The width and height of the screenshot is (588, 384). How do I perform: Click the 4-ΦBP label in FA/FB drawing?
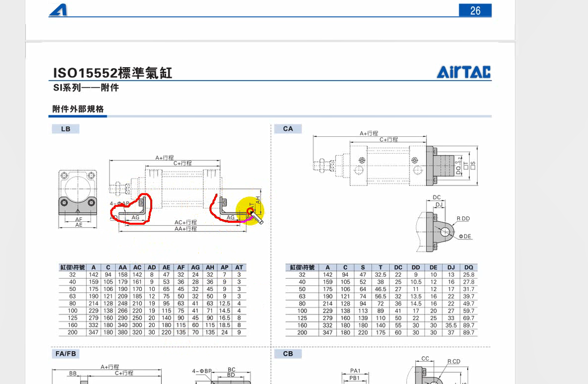pos(202,371)
